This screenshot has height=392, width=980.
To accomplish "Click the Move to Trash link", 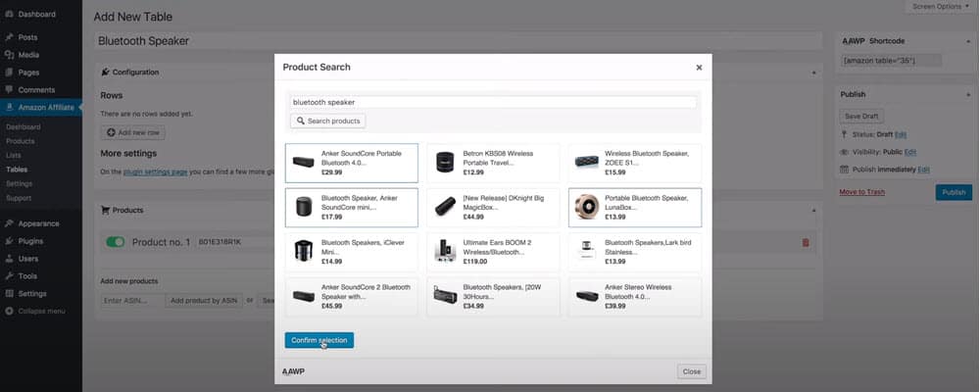I will click(x=861, y=192).
